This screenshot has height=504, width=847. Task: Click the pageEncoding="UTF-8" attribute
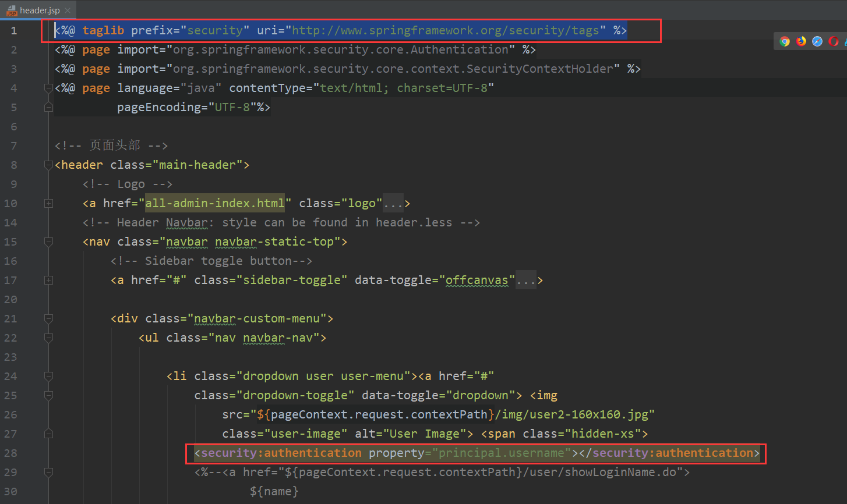[x=187, y=107]
